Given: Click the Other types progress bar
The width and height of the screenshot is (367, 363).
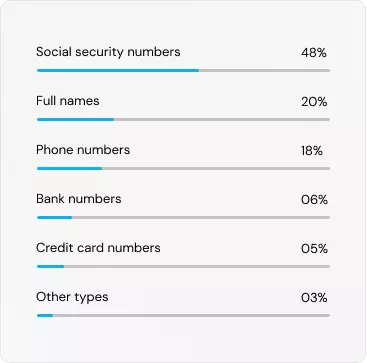Looking at the screenshot, I should click(x=183, y=315).
